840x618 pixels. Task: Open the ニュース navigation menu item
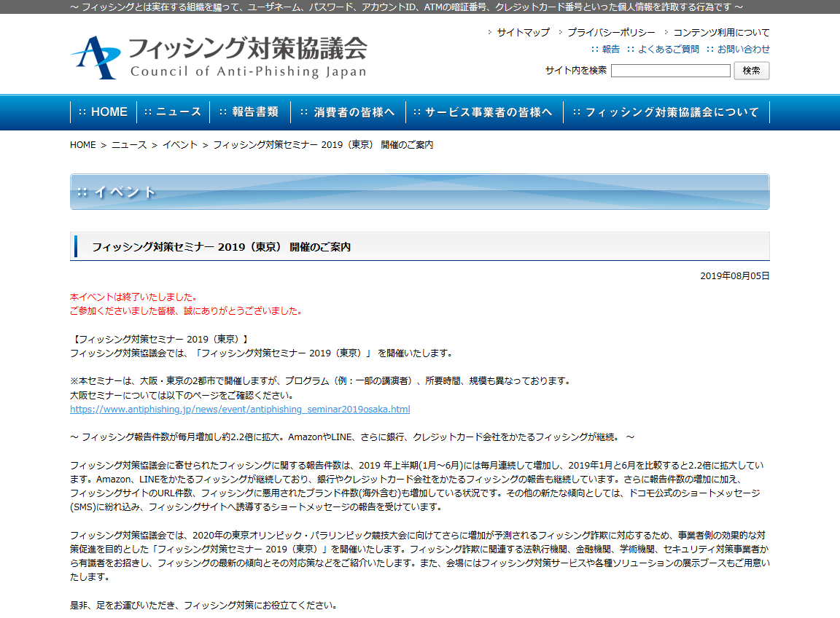pos(174,112)
